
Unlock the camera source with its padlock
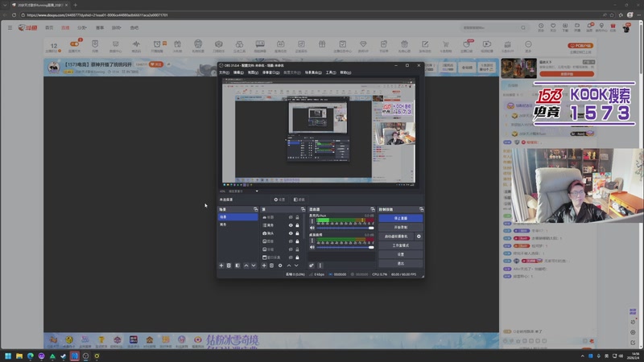[297, 233]
